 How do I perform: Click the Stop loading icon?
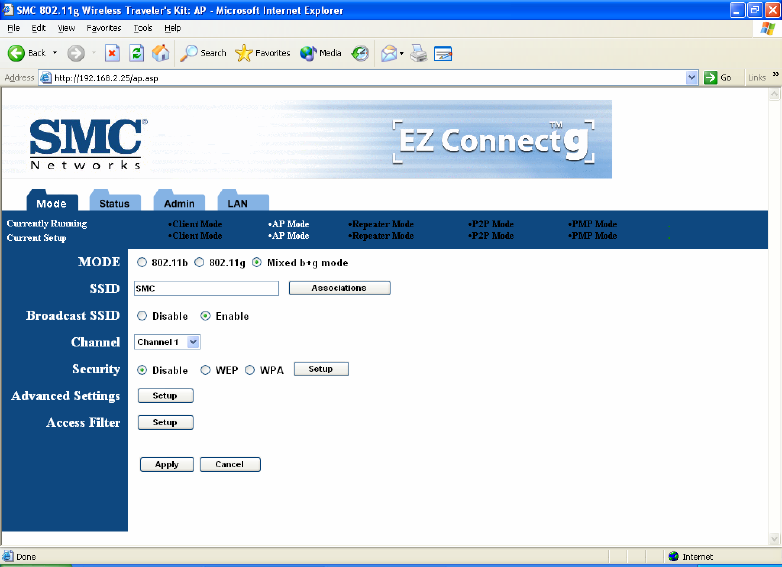coord(112,53)
